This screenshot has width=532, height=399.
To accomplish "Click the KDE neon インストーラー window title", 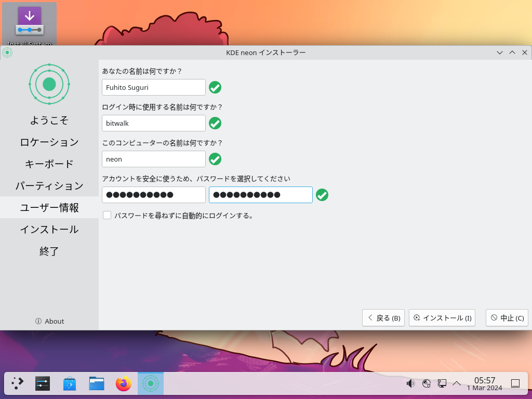I will click(265, 52).
